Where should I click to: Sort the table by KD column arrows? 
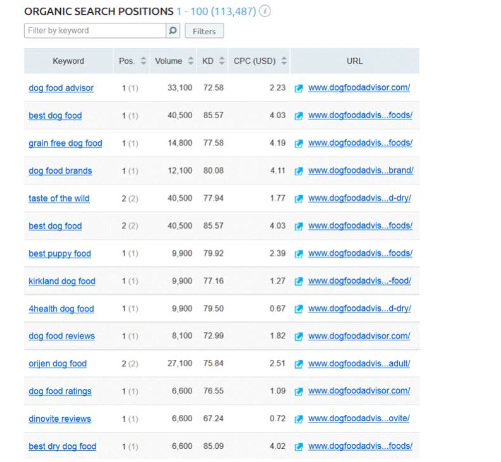222,61
